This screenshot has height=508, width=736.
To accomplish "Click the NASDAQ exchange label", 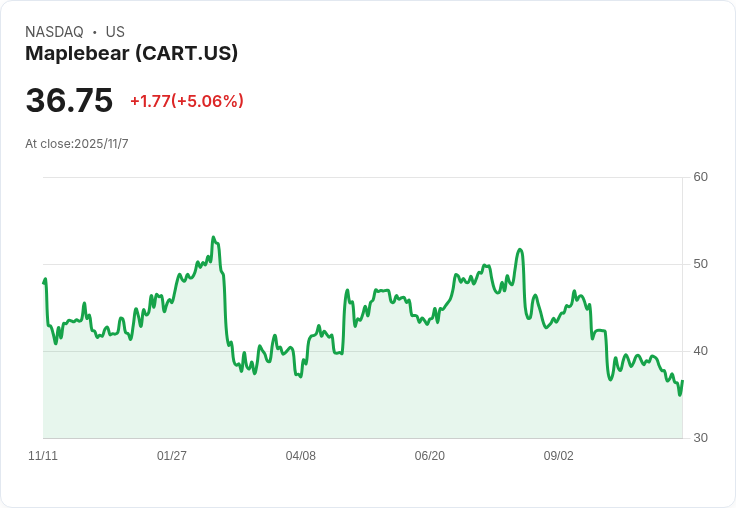I will click(54, 32).
